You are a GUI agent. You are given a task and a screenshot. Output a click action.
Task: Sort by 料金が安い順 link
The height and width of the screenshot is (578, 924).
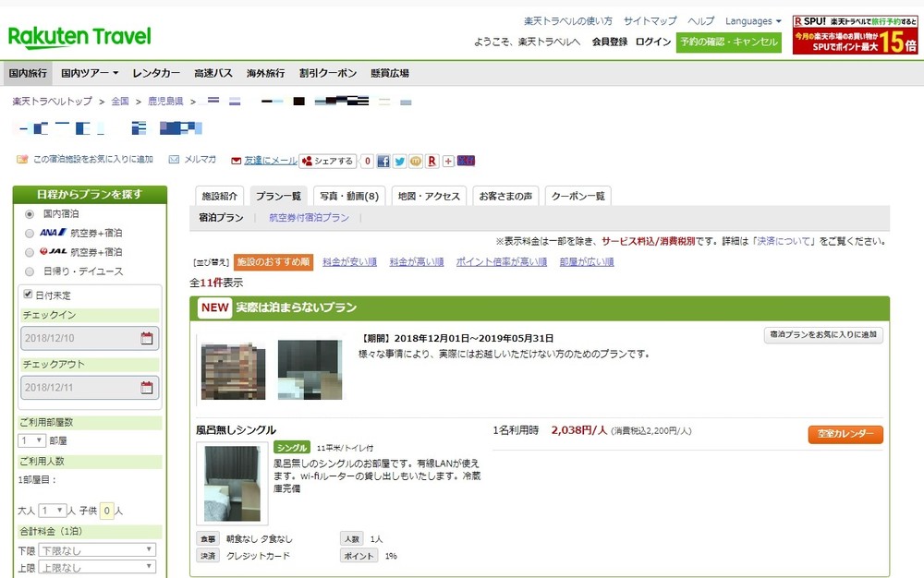tap(349, 262)
